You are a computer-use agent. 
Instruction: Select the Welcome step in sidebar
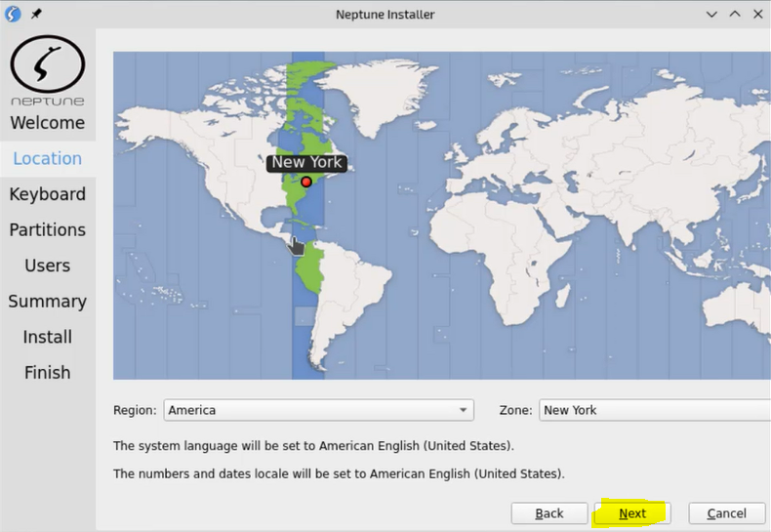[x=48, y=122]
